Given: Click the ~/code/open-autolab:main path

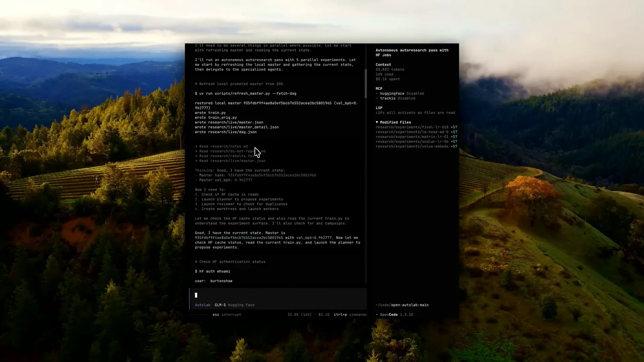Looking at the screenshot, I should (402, 305).
